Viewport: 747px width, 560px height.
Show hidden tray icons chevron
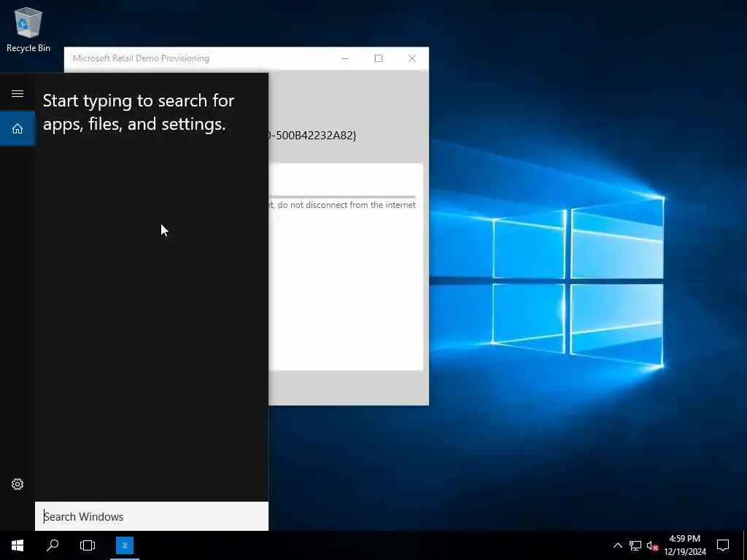(x=617, y=545)
